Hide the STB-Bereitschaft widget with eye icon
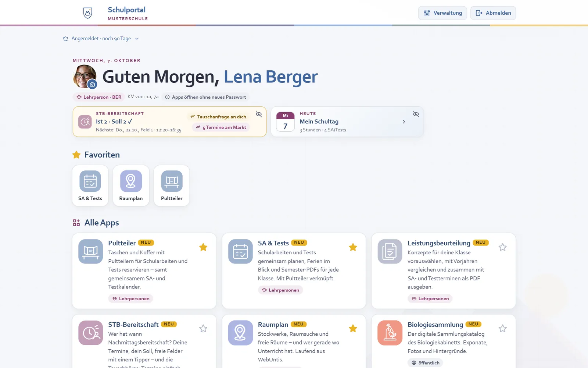This screenshot has height=368, width=588. (x=259, y=114)
